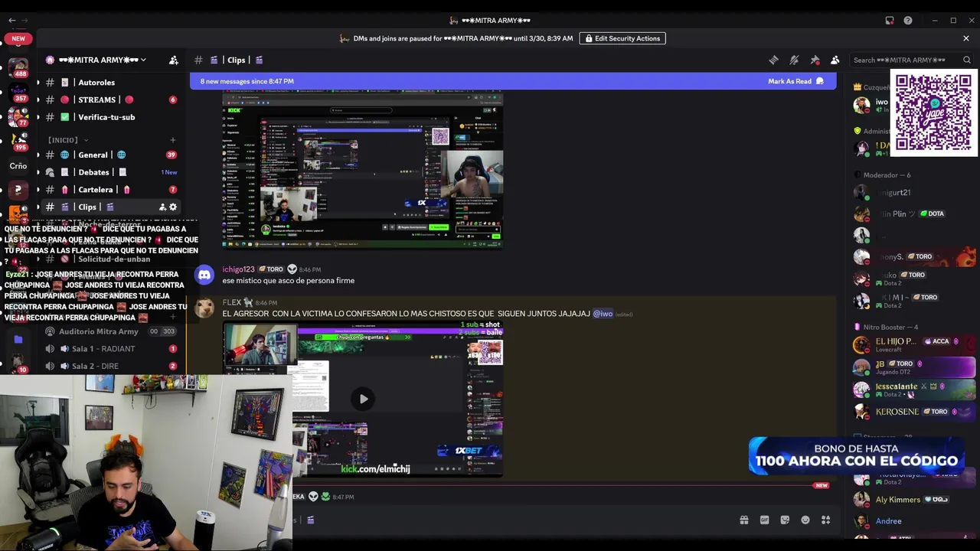Screen dimensions: 980x551
Task: Click ichigo123 username in chat
Action: click(x=238, y=269)
